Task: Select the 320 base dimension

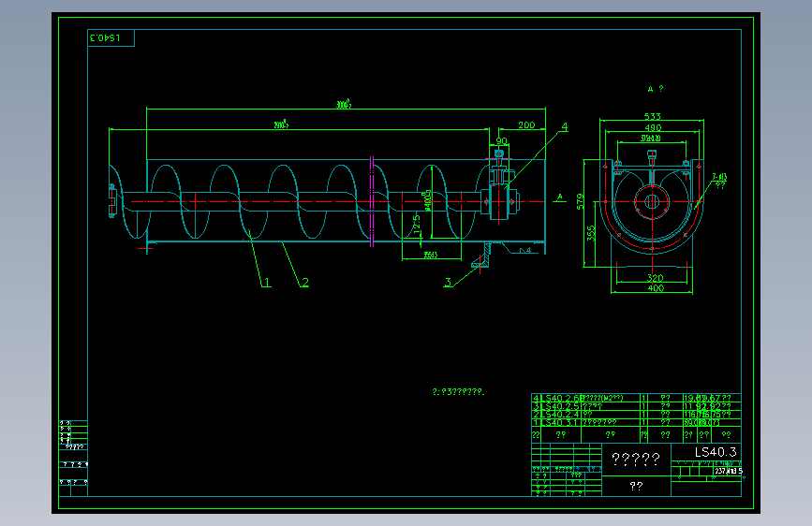Action: point(655,278)
